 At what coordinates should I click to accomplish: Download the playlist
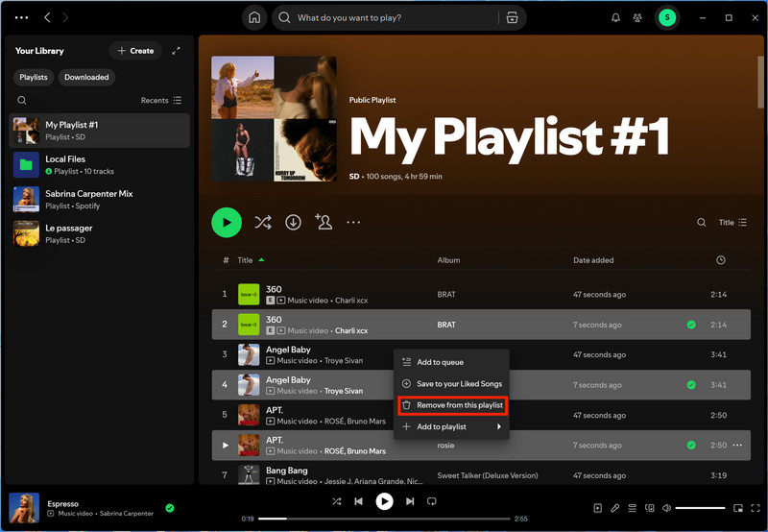pyautogui.click(x=293, y=223)
